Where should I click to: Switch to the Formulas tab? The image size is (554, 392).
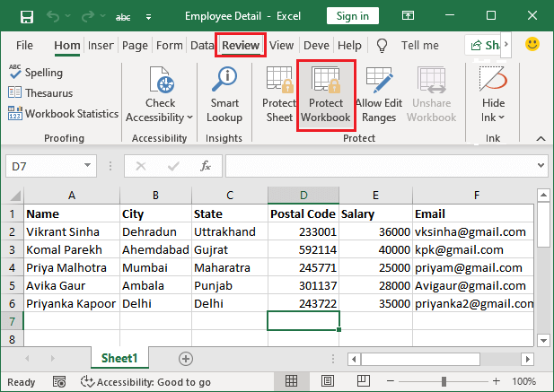(169, 46)
